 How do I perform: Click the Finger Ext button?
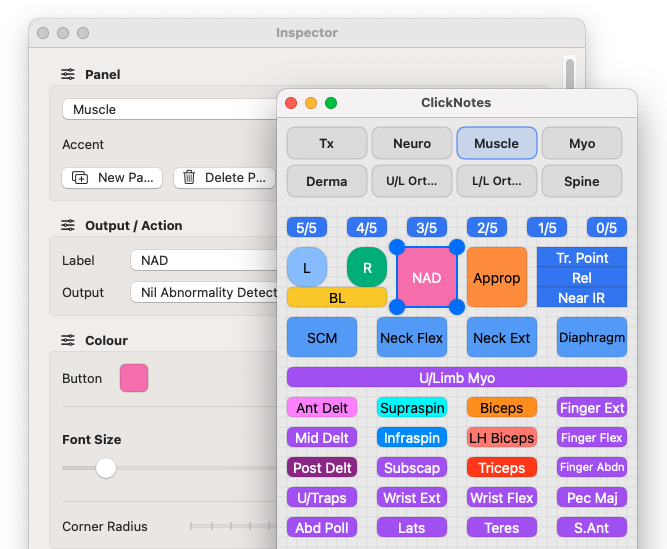tap(592, 407)
